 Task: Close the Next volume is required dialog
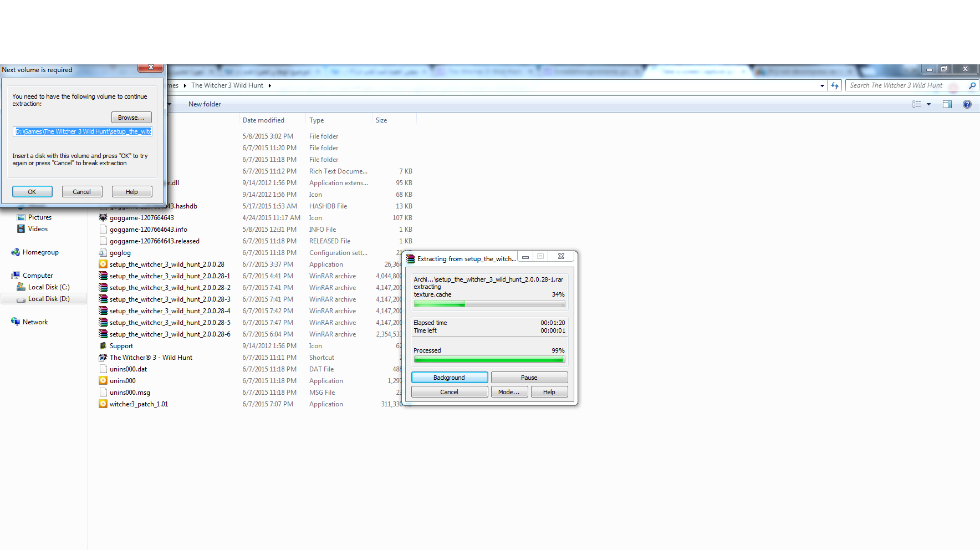point(150,68)
